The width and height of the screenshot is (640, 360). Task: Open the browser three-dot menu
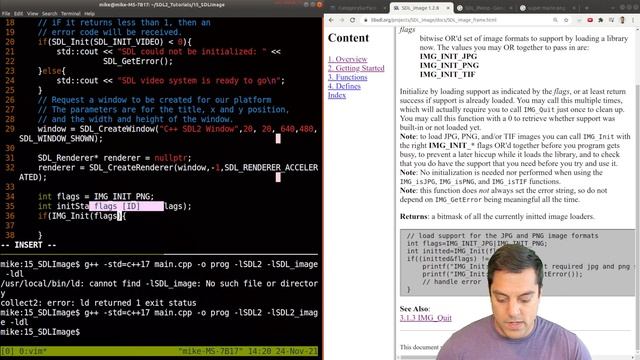pyautogui.click(x=633, y=20)
